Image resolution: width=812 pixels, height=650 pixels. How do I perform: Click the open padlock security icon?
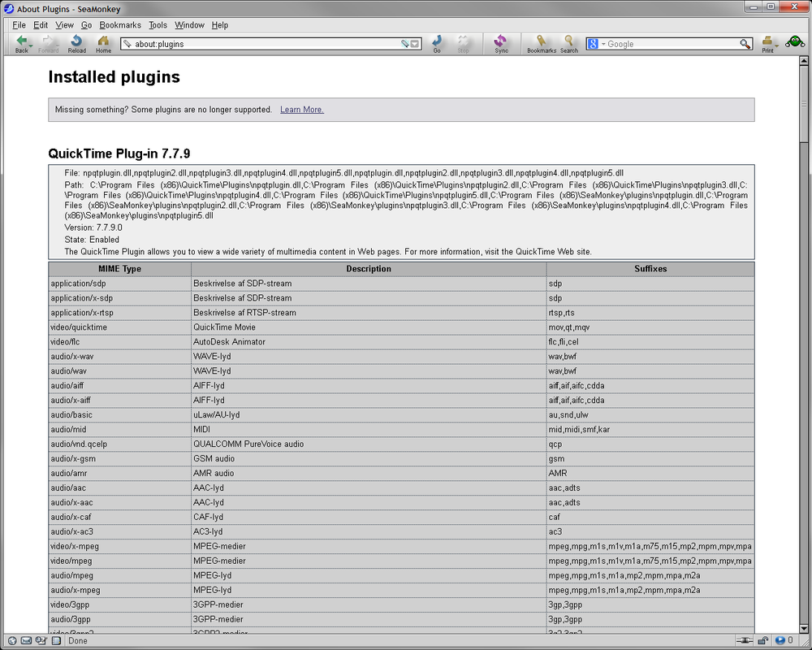tap(763, 641)
